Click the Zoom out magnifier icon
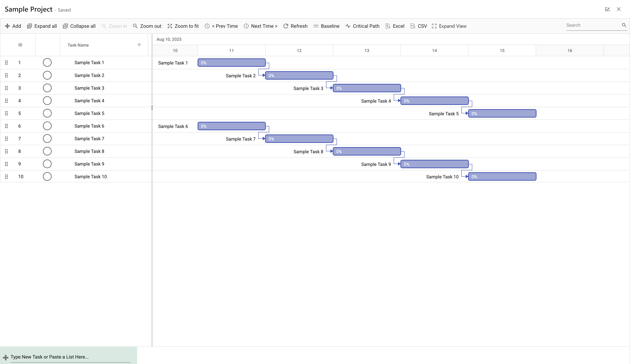The height and width of the screenshot is (364, 630). (135, 26)
